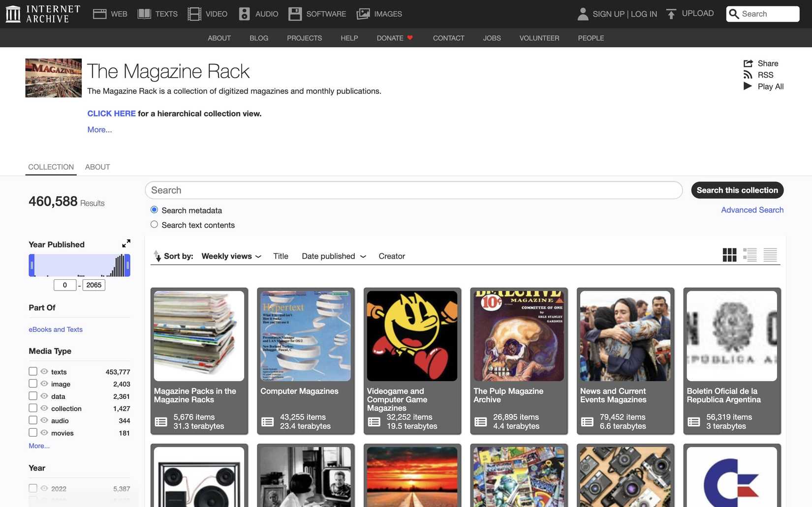Switch to detailed list view
812x507 pixels.
coord(750,255)
